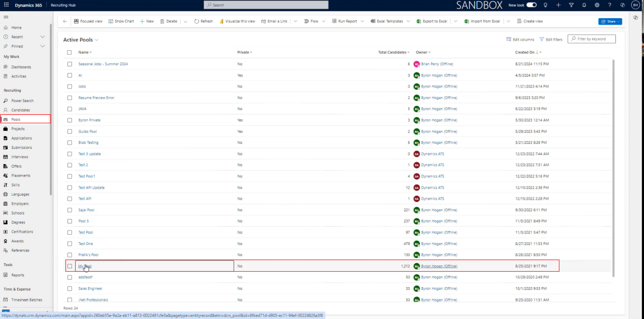Select checkbox for Resume Preview Error row

69,98
